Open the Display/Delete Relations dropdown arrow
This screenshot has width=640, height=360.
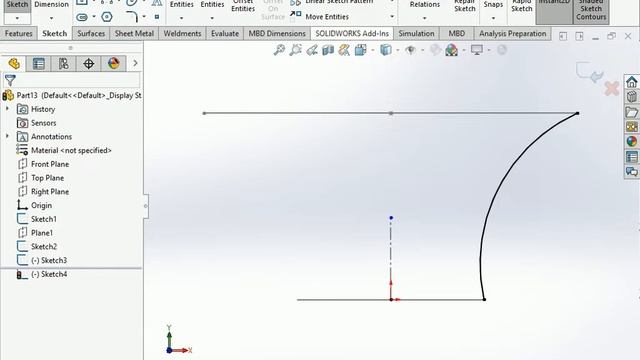pos(424,18)
